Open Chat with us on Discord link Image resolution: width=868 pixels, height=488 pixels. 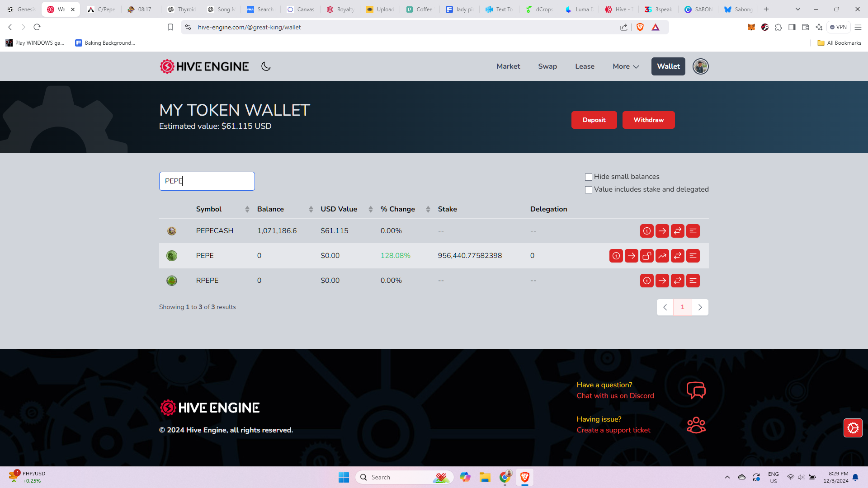(x=615, y=396)
